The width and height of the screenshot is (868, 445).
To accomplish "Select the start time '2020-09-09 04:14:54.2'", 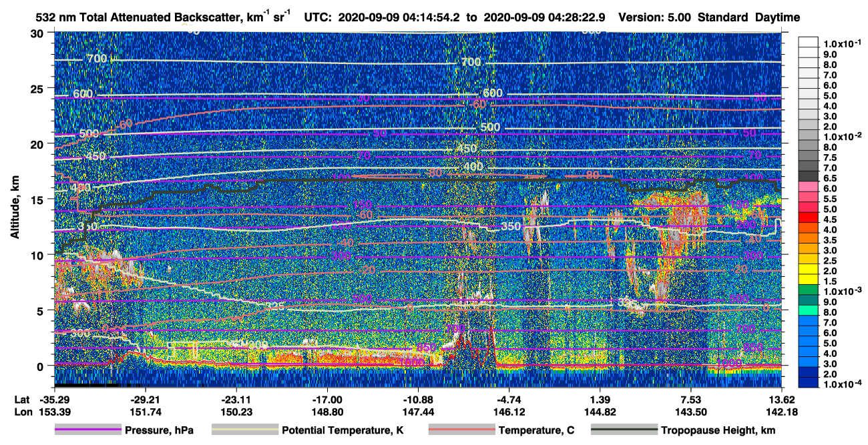I will tap(399, 18).
